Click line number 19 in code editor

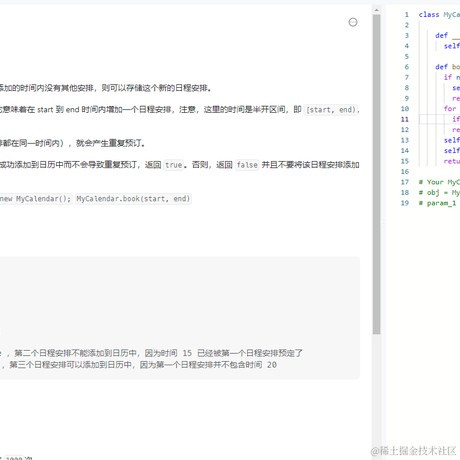click(405, 203)
